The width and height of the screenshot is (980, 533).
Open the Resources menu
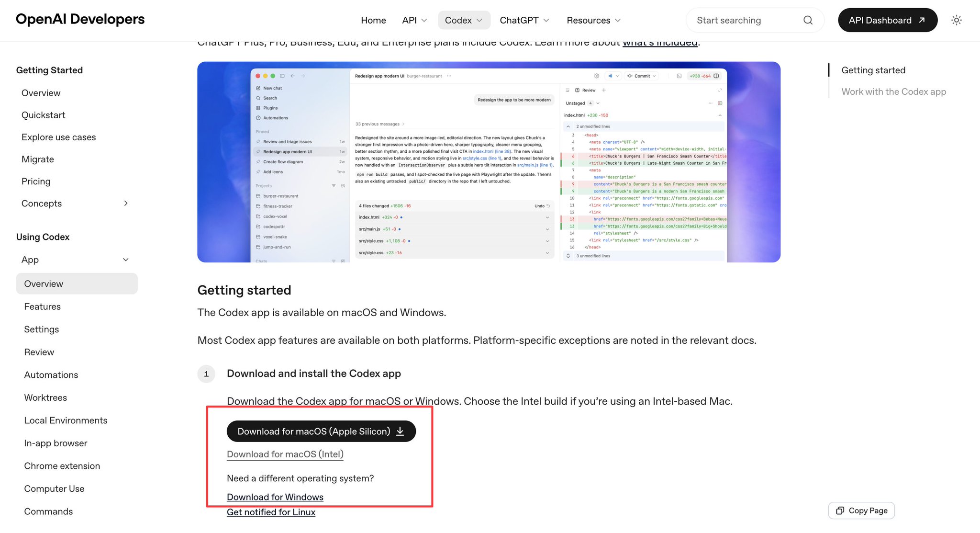593,20
